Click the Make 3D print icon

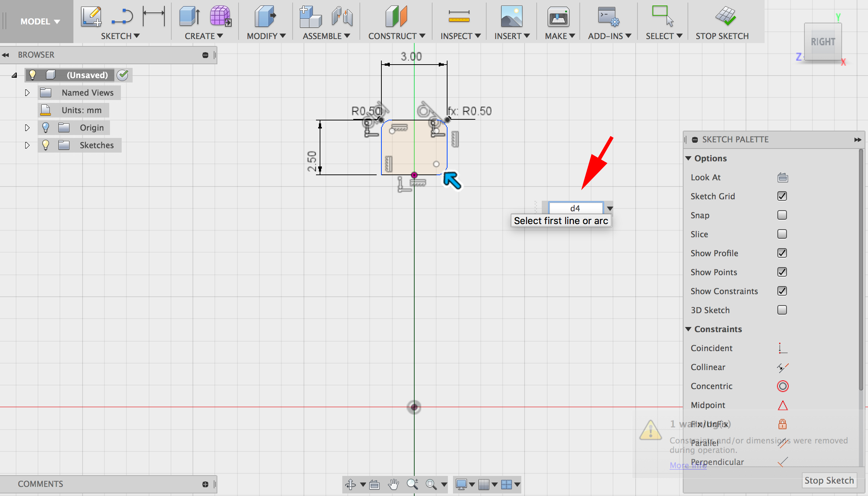coord(558,17)
